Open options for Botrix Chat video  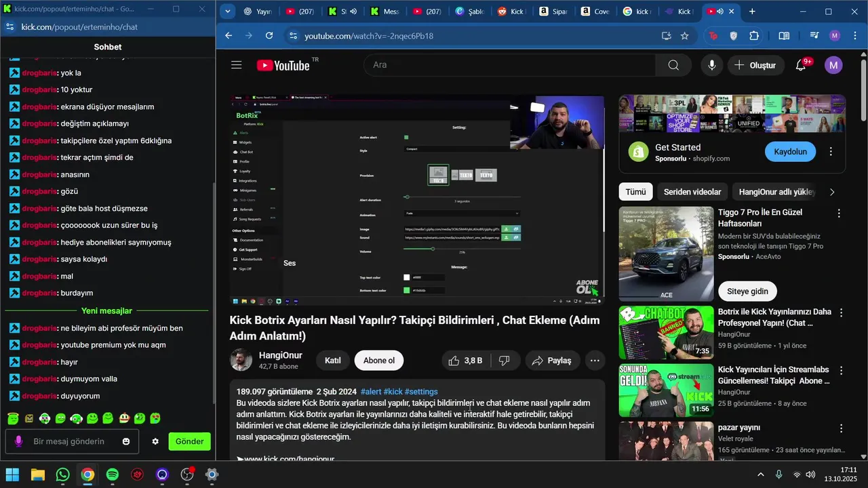[842, 313]
